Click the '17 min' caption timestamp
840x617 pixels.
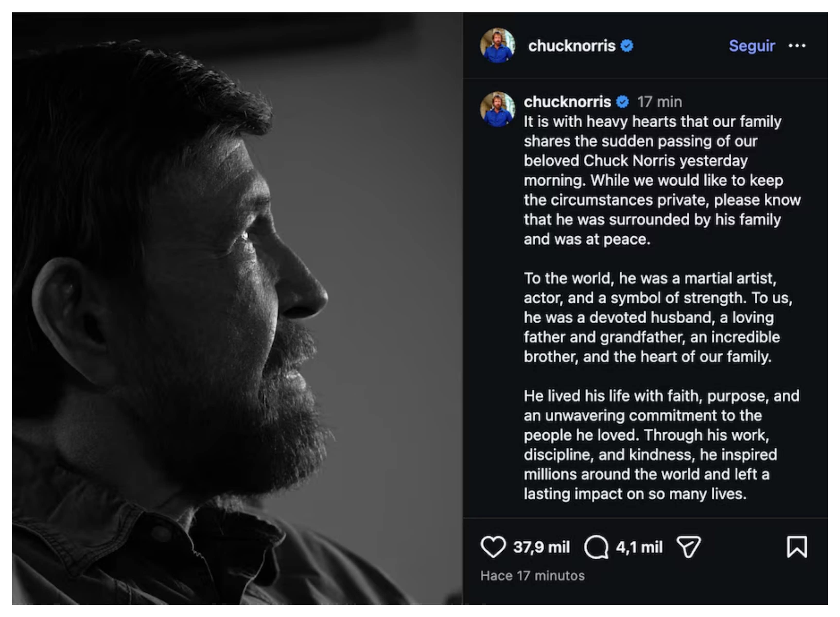[x=659, y=102]
